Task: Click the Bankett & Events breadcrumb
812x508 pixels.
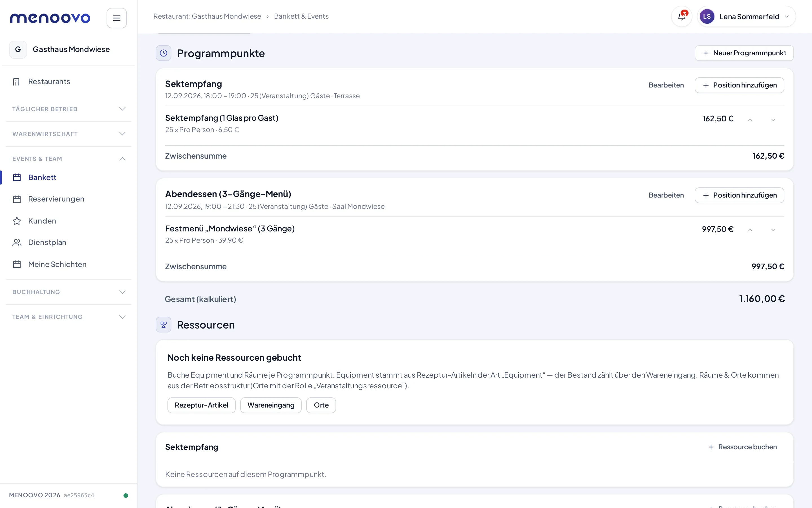Action: click(301, 16)
